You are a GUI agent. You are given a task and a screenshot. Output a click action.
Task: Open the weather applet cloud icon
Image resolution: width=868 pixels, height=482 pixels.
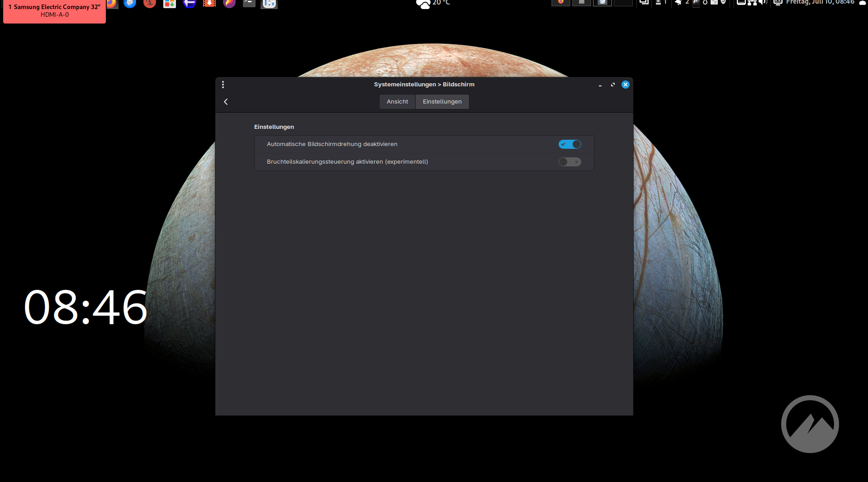(423, 4)
